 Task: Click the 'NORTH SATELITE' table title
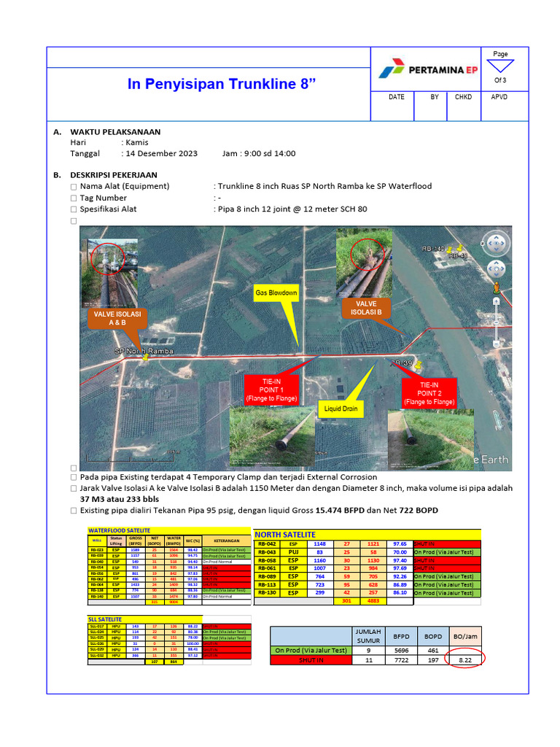pos(285,535)
